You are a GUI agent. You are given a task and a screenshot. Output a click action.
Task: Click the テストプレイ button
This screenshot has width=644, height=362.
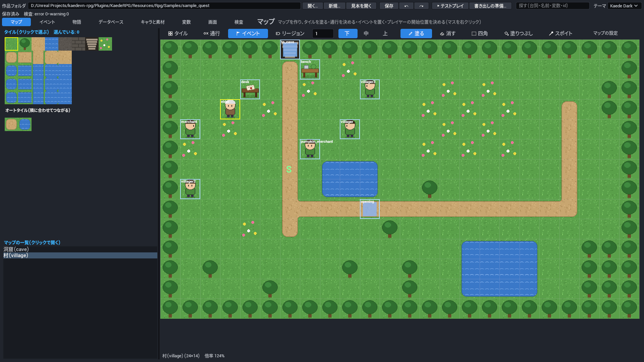coord(450,6)
